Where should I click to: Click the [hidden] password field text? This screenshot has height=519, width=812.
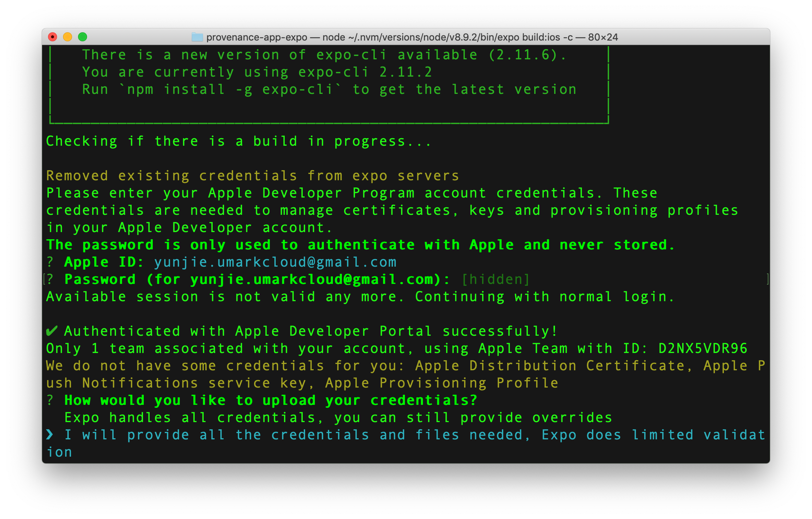496,279
